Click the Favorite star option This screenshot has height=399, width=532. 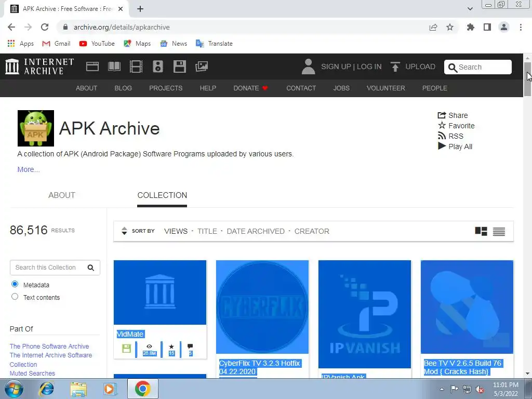(456, 126)
